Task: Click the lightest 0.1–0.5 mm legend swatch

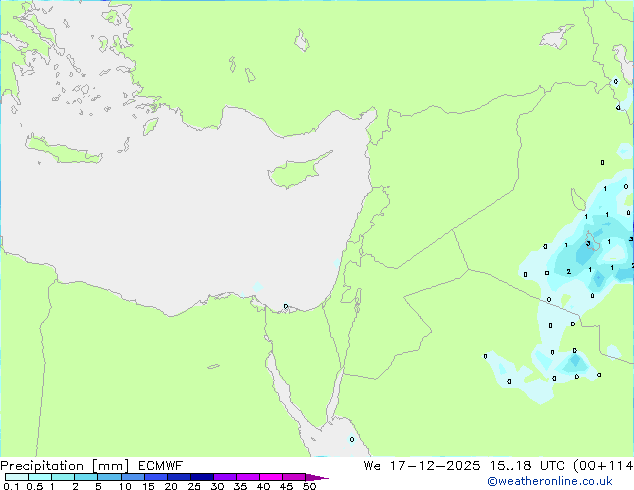Action: coord(17,477)
